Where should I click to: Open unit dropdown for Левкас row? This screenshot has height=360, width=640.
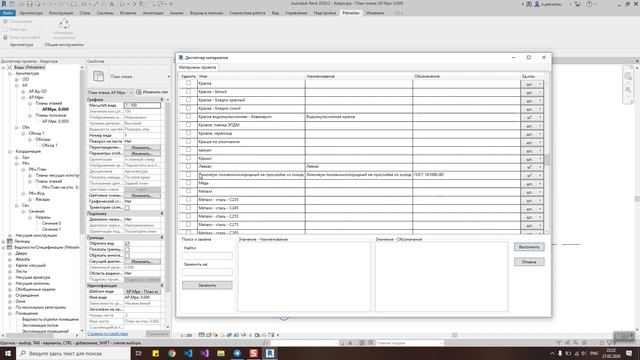tap(532, 167)
